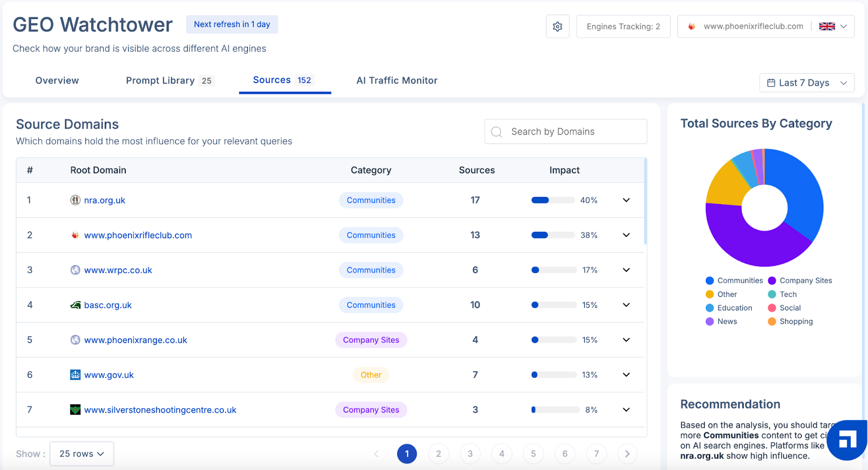Open the www.phoenixrange.co.uk link

coord(136,340)
